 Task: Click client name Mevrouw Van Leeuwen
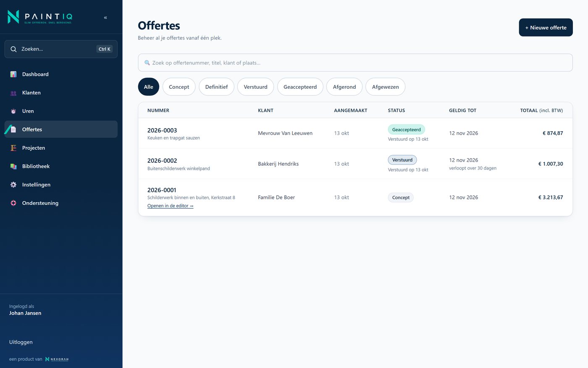coord(285,133)
